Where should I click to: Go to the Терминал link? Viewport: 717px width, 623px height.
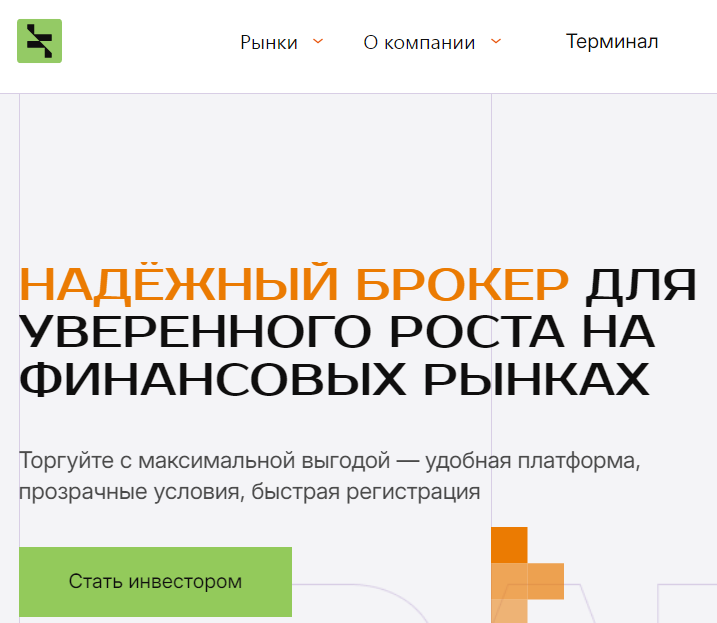click(611, 42)
